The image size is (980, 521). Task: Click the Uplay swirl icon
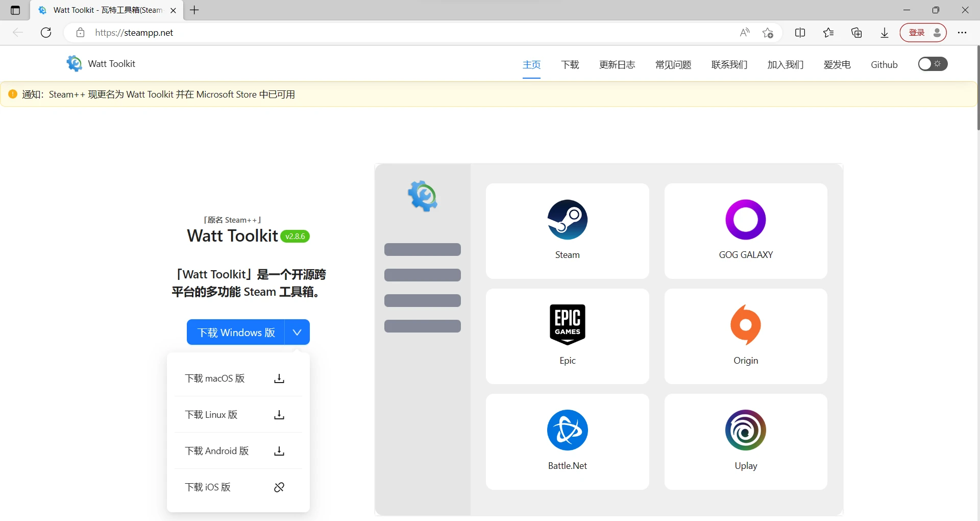coord(746,430)
